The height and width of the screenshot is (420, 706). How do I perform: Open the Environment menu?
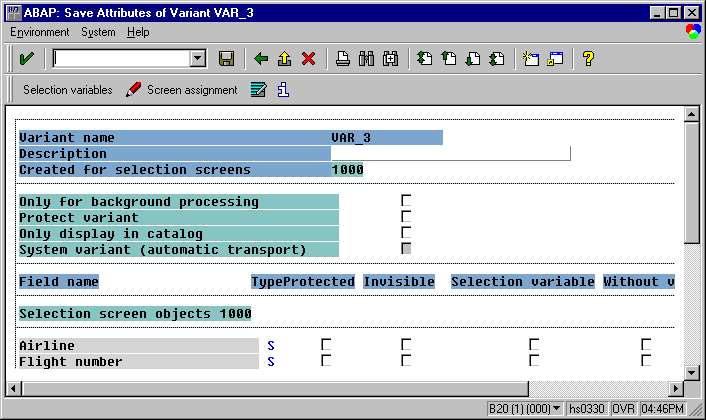pos(40,32)
